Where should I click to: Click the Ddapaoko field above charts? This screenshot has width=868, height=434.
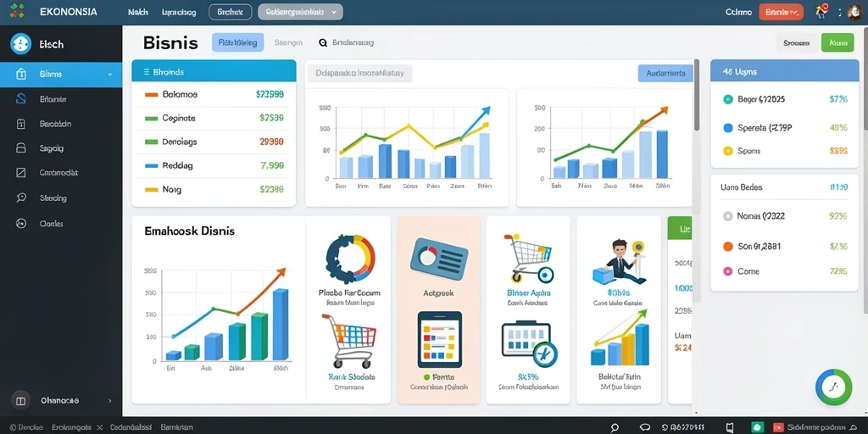click(359, 73)
